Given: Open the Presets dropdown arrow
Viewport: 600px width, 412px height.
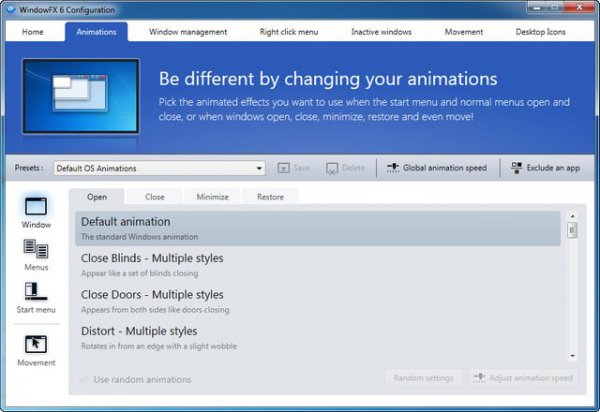Looking at the screenshot, I should (259, 168).
